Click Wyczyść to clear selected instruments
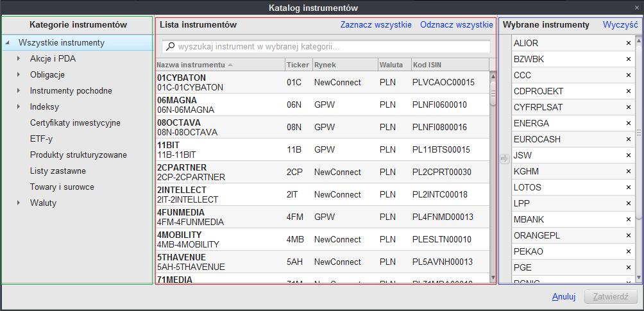The height and width of the screenshot is (311, 644). (620, 24)
